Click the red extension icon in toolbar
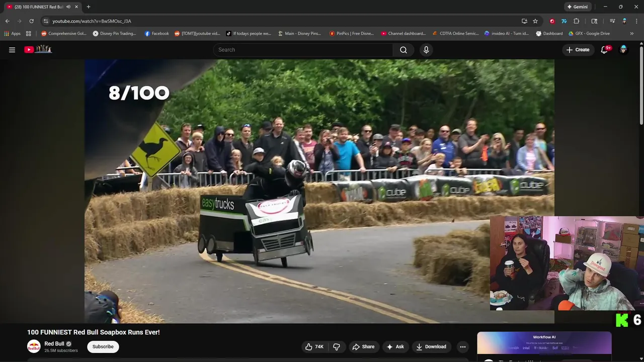The image size is (644, 362). pos(552,21)
